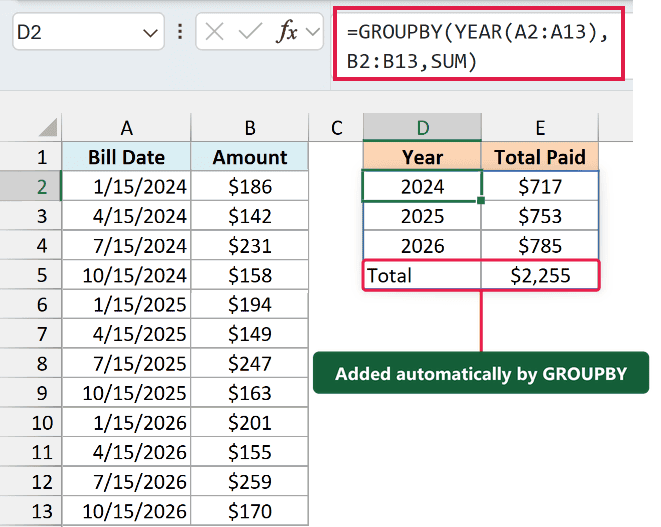The image size is (661, 527).
Task: Select the $194 amount cell
Action: pyautogui.click(x=250, y=304)
